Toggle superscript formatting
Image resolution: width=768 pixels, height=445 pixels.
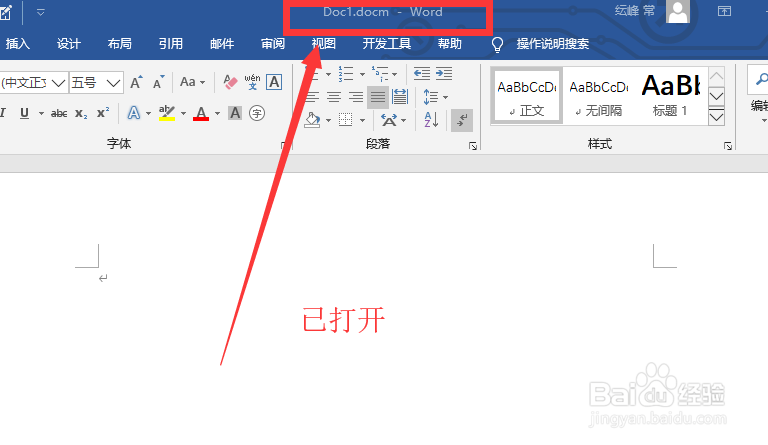[103, 113]
